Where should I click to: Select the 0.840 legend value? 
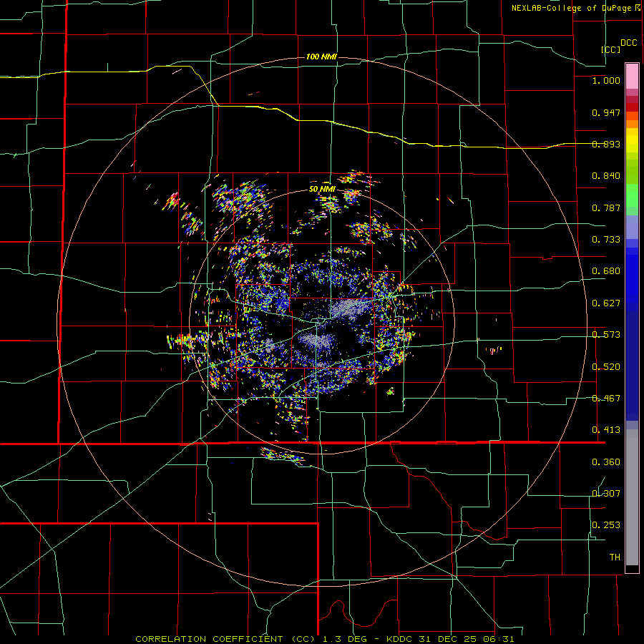point(606,176)
